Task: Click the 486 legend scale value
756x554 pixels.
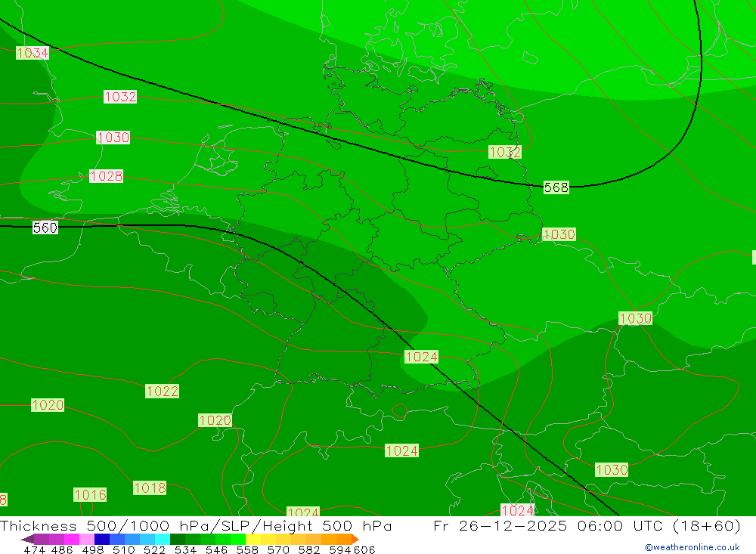Action: pyautogui.click(x=60, y=550)
